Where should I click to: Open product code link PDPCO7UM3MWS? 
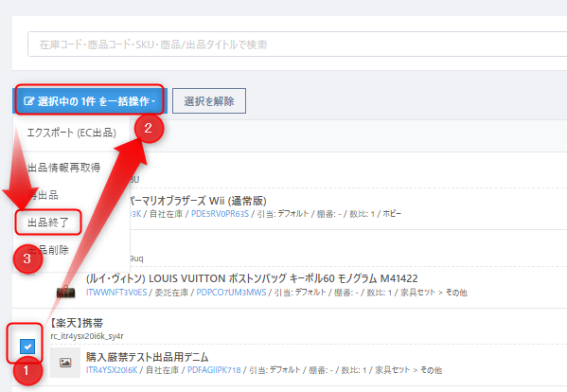point(231,293)
